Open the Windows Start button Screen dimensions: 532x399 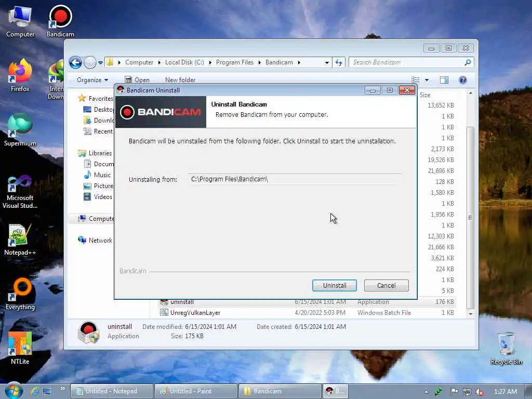point(14,391)
